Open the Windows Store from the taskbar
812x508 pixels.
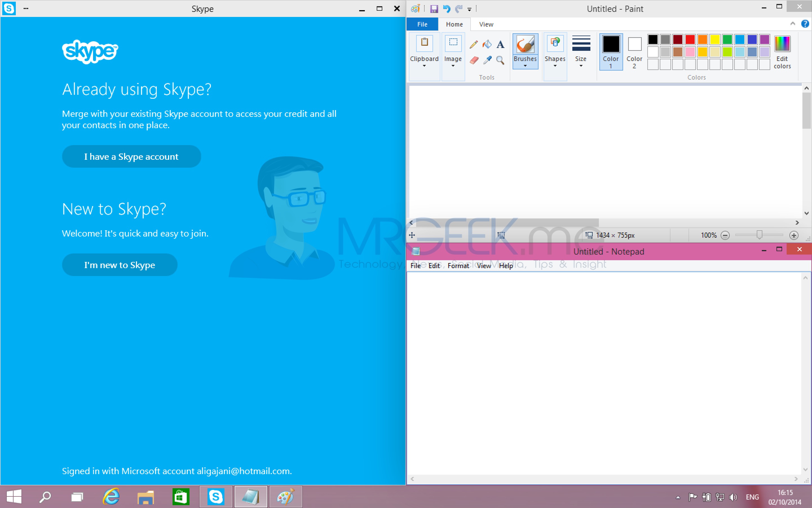tap(181, 497)
